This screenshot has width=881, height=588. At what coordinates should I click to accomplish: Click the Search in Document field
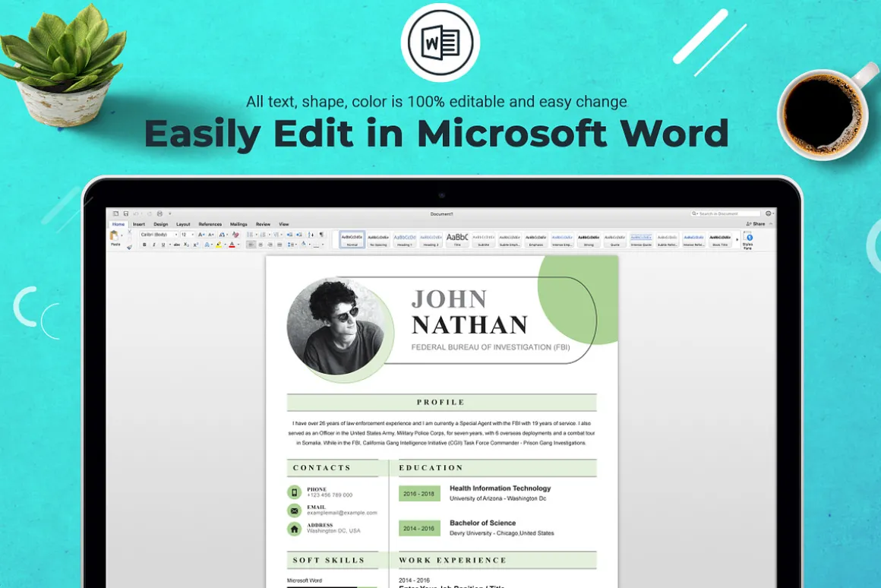point(725,213)
